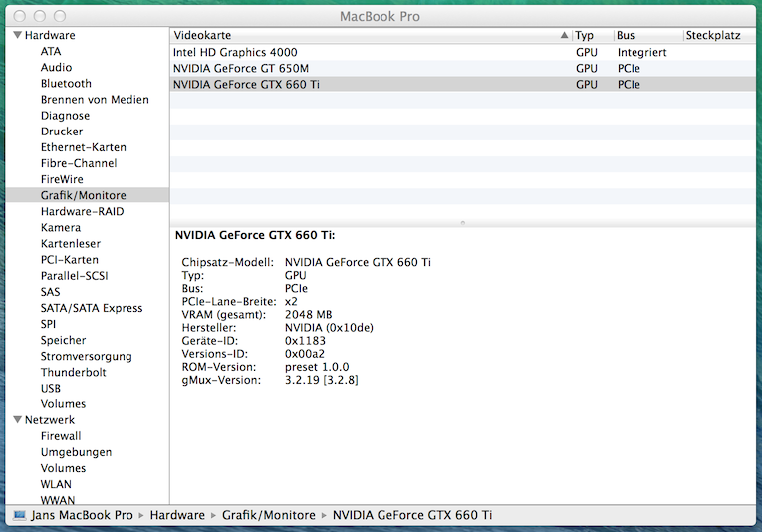Click Jans MacBook Pro in path bar
The height and width of the screenshot is (532, 762).
point(82,515)
